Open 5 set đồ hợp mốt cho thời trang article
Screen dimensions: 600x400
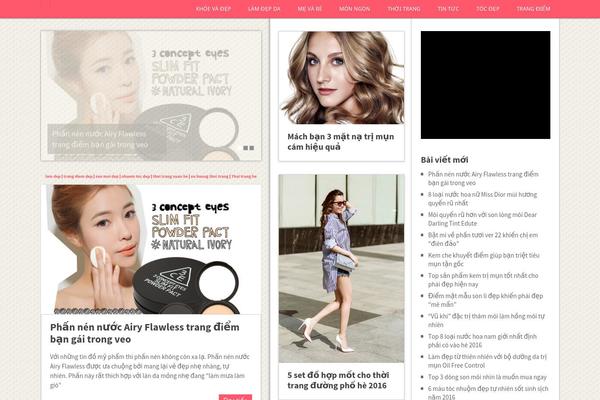pos(338,380)
